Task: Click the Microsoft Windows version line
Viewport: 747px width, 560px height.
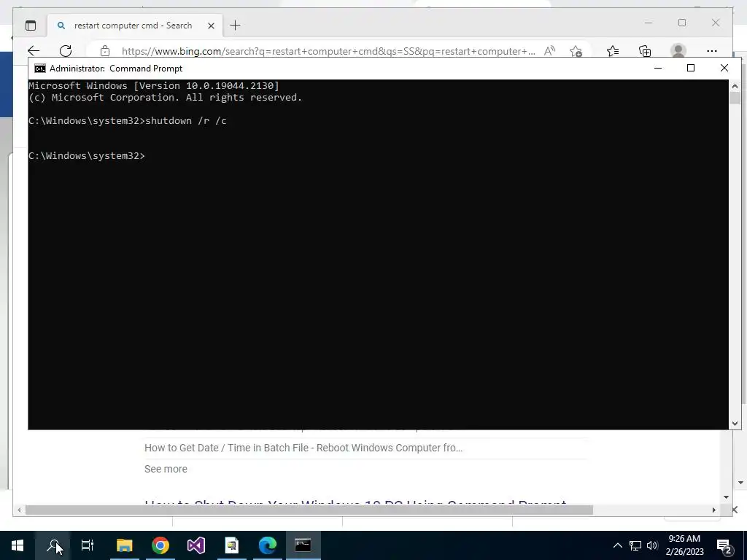Action: click(154, 86)
